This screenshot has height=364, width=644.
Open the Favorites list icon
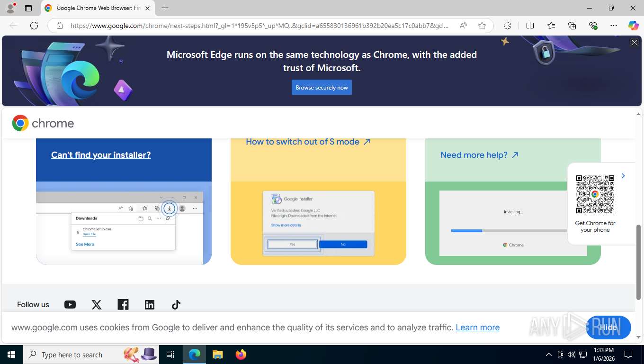coord(551,26)
